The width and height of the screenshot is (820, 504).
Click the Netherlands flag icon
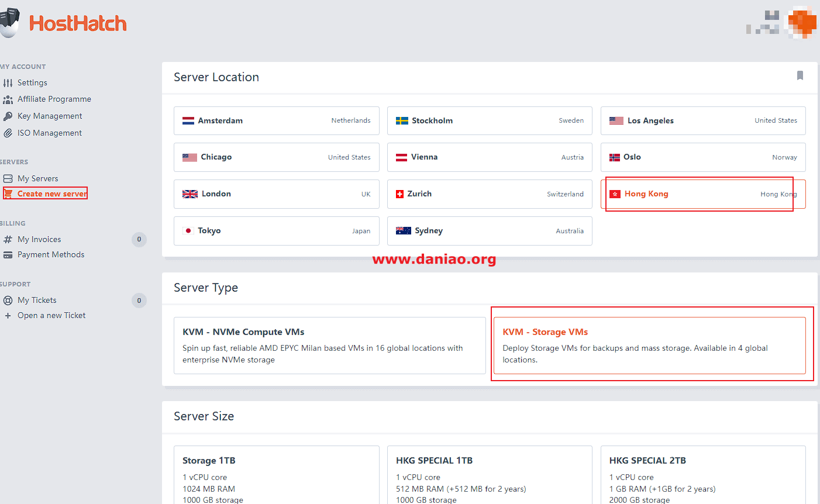pos(188,121)
